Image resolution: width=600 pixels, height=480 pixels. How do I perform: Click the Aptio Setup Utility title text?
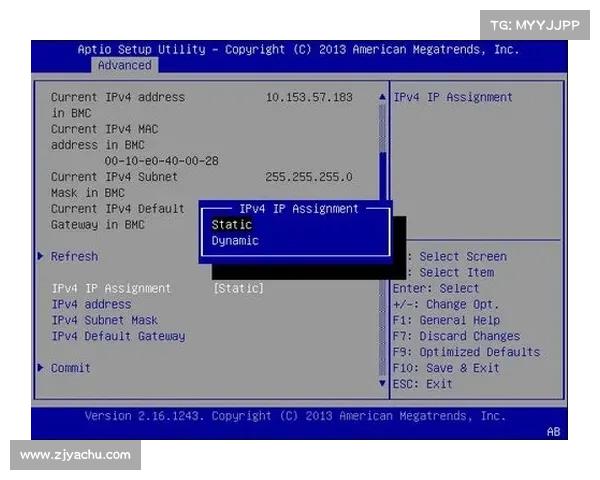[x=298, y=49]
